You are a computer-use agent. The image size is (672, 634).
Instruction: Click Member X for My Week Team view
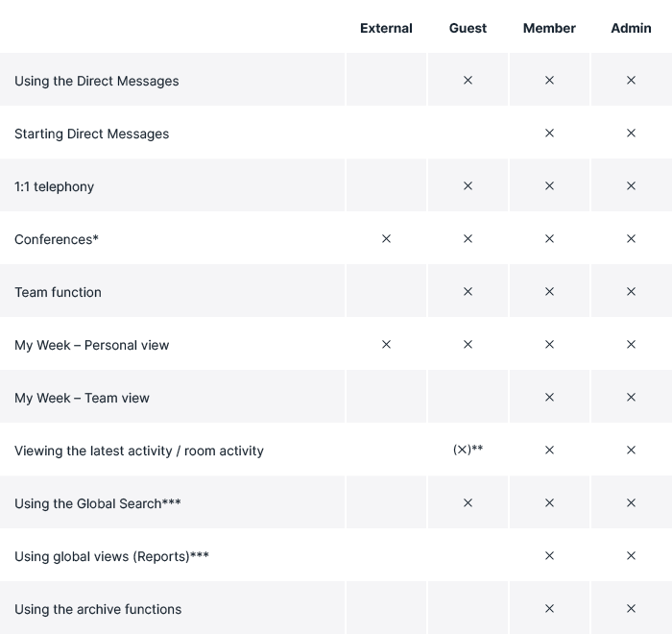(x=549, y=398)
